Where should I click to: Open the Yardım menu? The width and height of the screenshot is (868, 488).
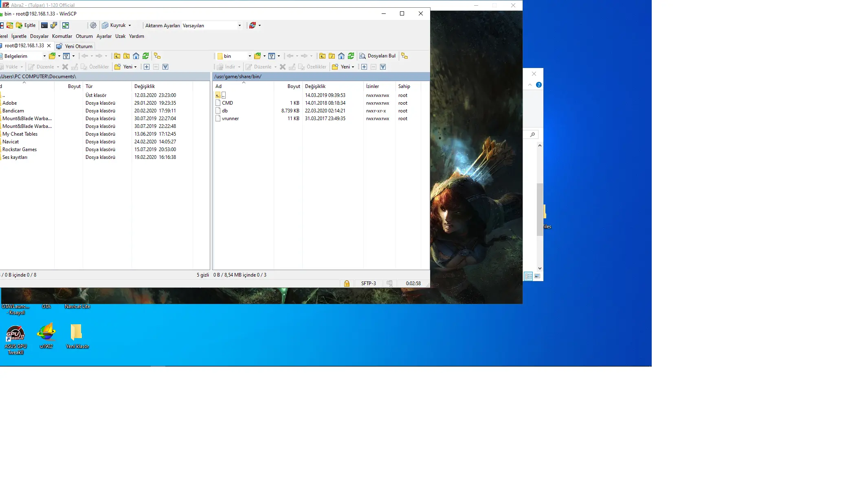[x=136, y=36]
